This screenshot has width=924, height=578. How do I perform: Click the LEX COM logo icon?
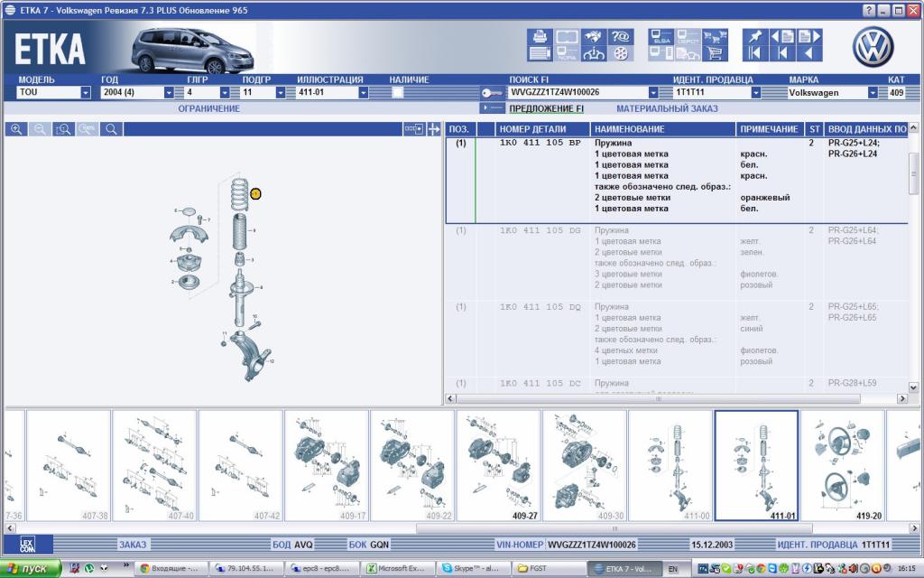tap(27, 545)
